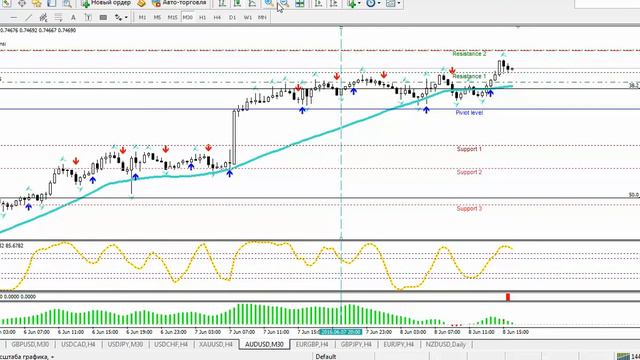Switch timeframe to M1
Screen dimensions: 640x360
click(x=142, y=18)
